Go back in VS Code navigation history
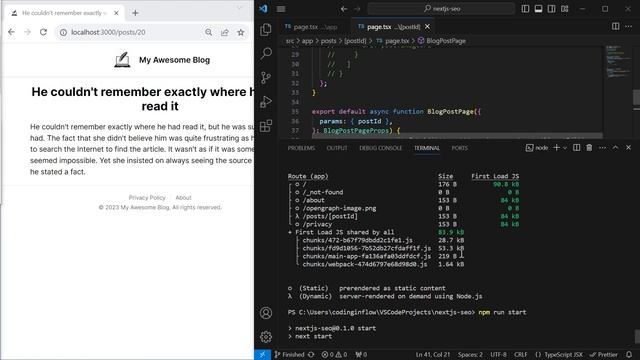 point(344,9)
